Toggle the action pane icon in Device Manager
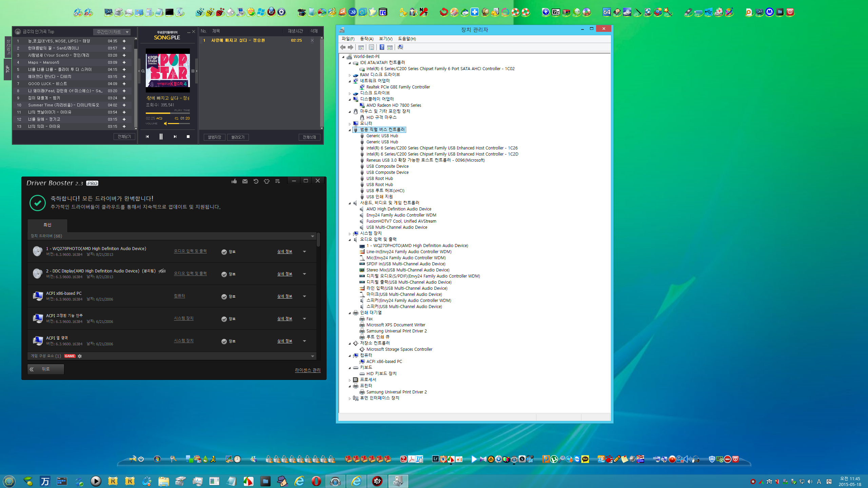This screenshot has height=488, width=868. point(390,47)
